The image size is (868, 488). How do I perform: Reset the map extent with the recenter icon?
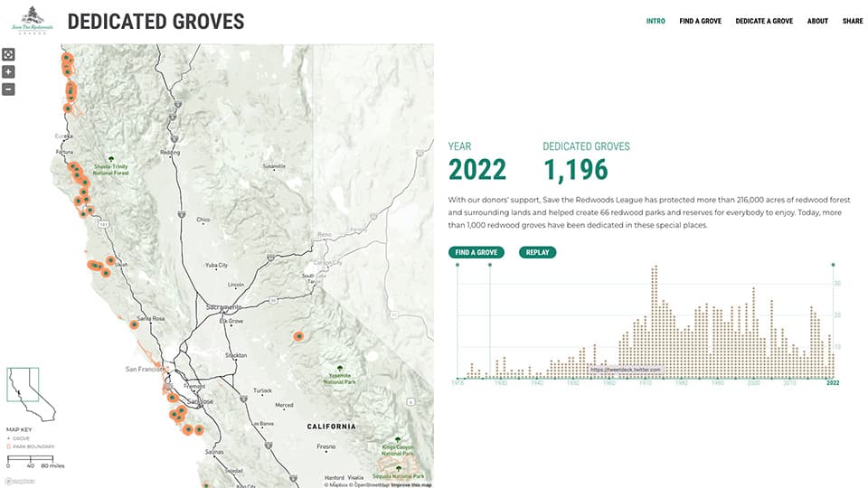click(x=8, y=54)
